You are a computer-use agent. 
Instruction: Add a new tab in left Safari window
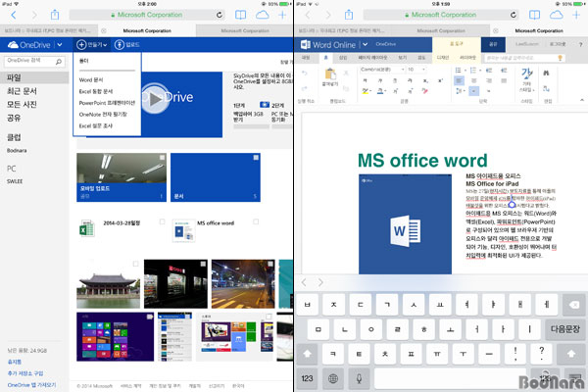(282, 15)
